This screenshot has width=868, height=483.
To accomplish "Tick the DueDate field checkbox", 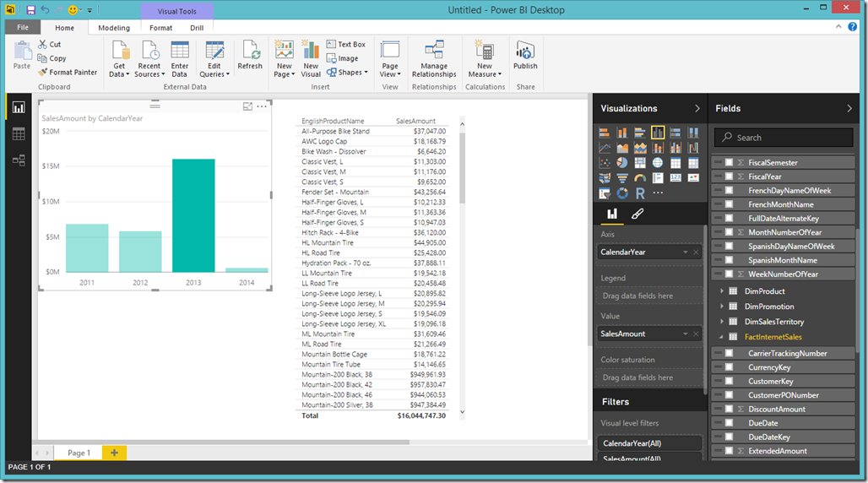I will [729, 422].
